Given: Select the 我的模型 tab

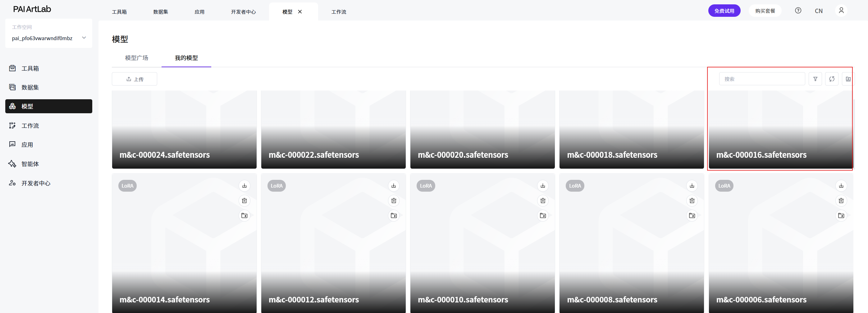Looking at the screenshot, I should click(x=186, y=58).
